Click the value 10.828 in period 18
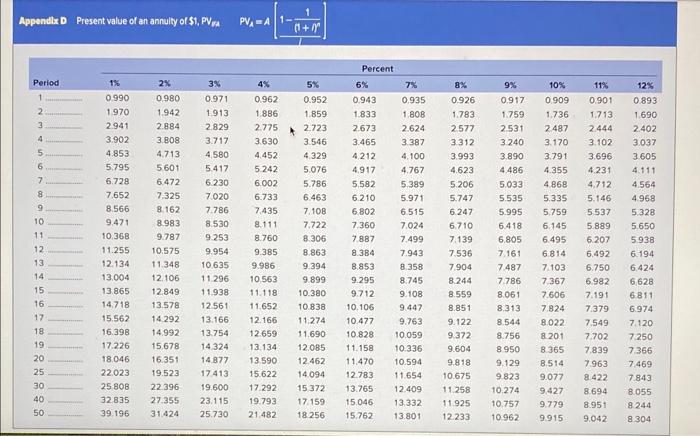This screenshot has height=436, width=700. point(360,334)
